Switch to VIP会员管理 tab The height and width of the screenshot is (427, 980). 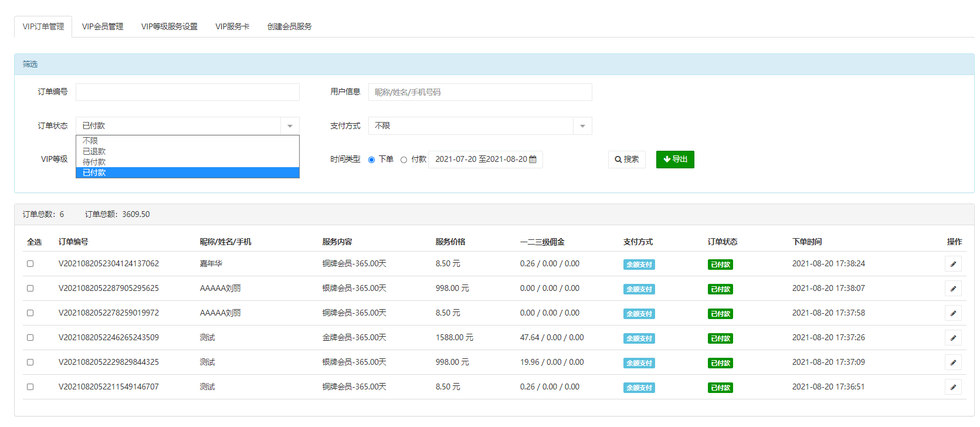(103, 26)
